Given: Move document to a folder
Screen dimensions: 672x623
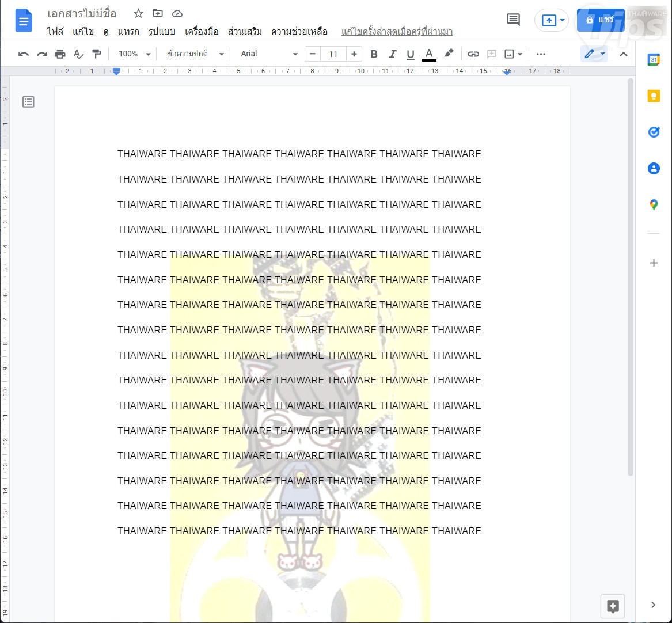Looking at the screenshot, I should (158, 13).
